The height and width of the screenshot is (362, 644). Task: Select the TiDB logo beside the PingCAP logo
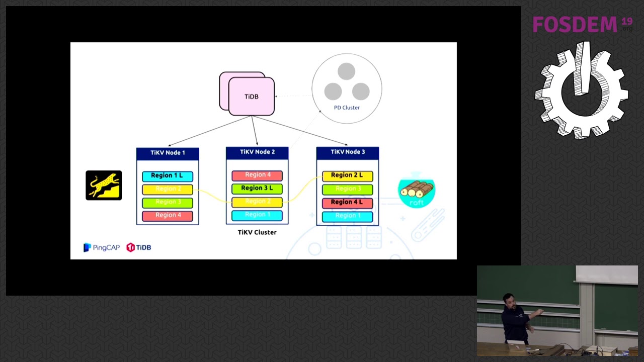tap(138, 247)
